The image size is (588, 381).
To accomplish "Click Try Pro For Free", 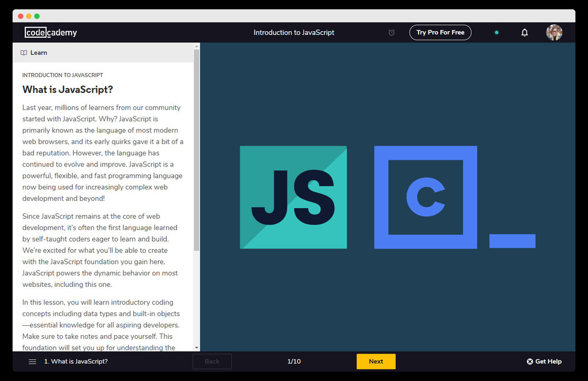I will (440, 33).
